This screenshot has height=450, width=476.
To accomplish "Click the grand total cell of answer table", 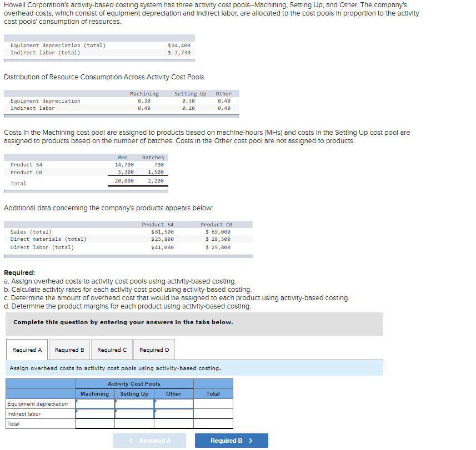I will click(213, 423).
